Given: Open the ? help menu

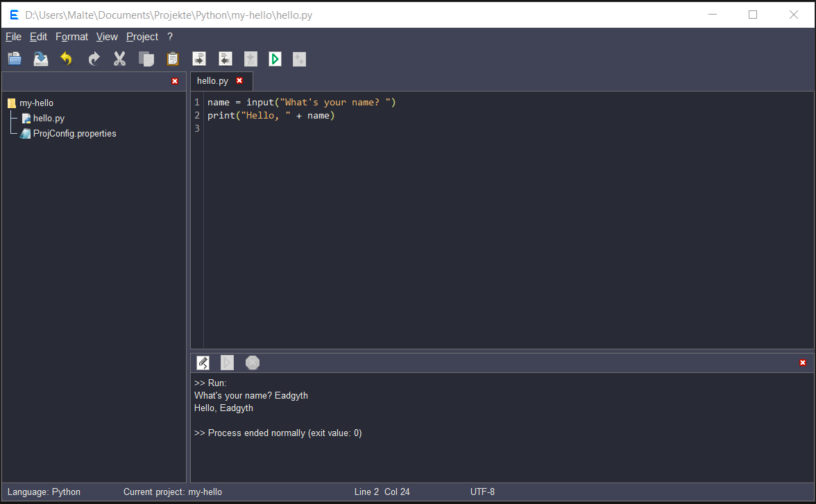Looking at the screenshot, I should 169,37.
